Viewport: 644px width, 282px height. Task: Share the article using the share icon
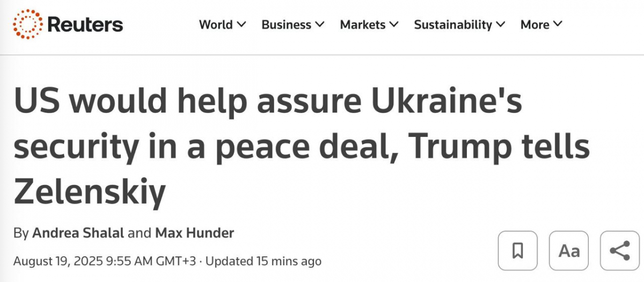[x=620, y=251]
